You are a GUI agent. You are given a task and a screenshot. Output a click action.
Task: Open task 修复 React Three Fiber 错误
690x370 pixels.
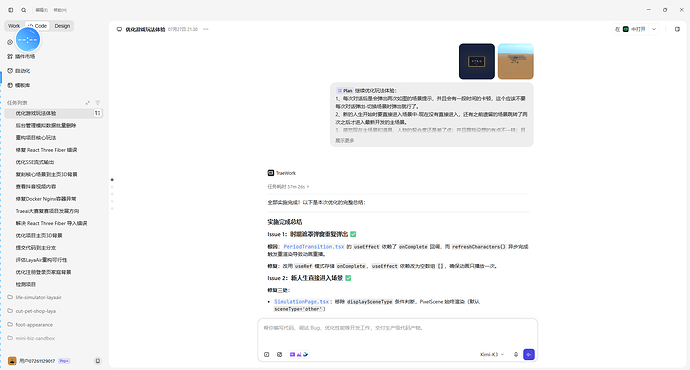(46, 150)
